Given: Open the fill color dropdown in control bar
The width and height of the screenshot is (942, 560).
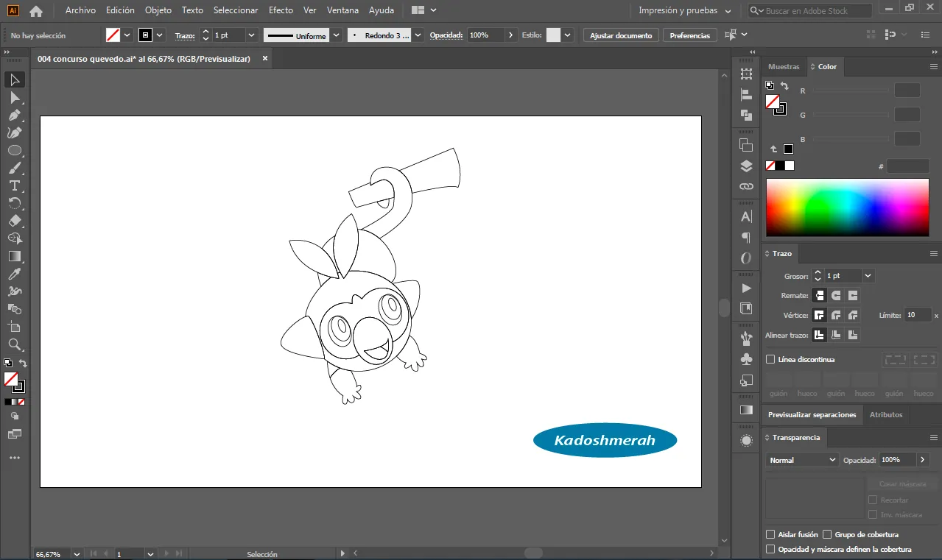Looking at the screenshot, I should (127, 35).
